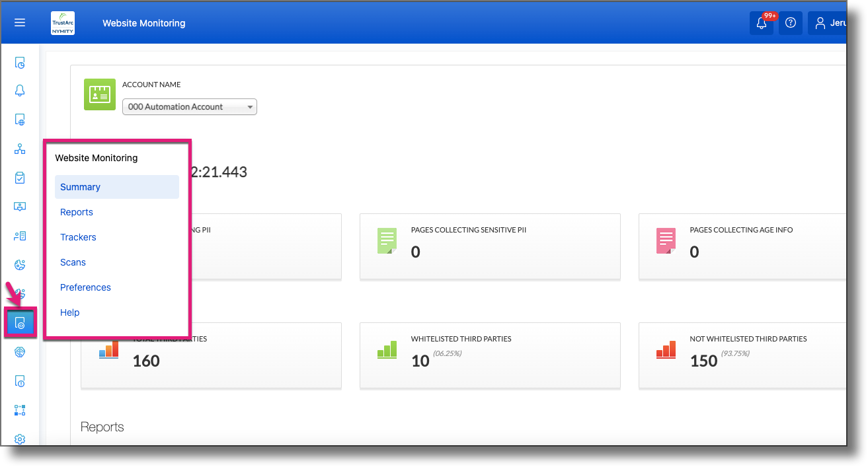Click the green account ID card icon

point(100,94)
